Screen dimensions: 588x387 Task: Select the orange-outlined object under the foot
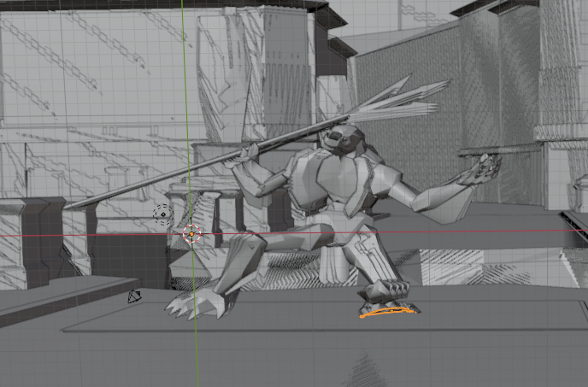pos(389,313)
